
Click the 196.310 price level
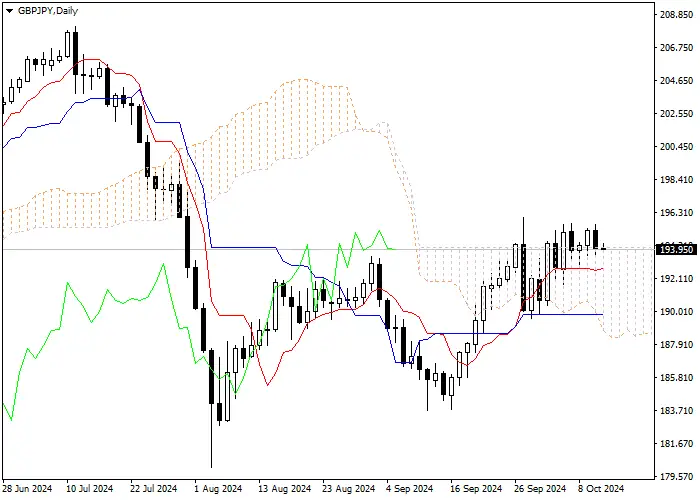tap(676, 213)
